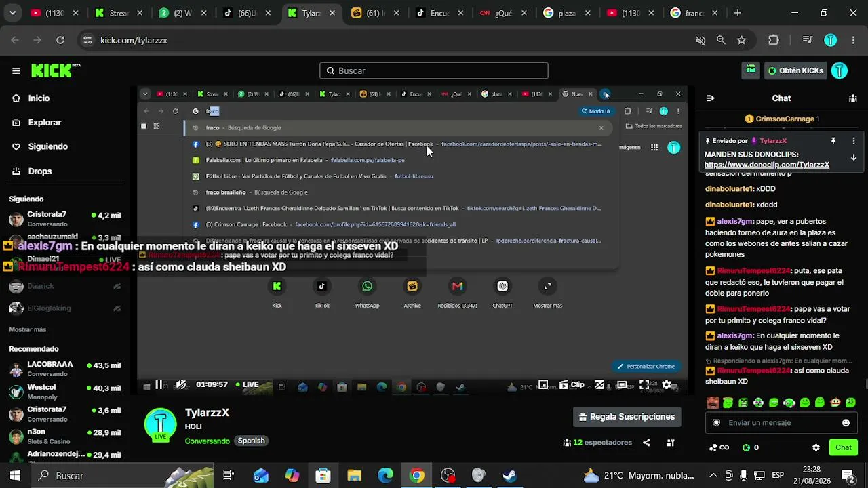Collapse the chat panel
The height and width of the screenshot is (488, 868).
point(711,98)
